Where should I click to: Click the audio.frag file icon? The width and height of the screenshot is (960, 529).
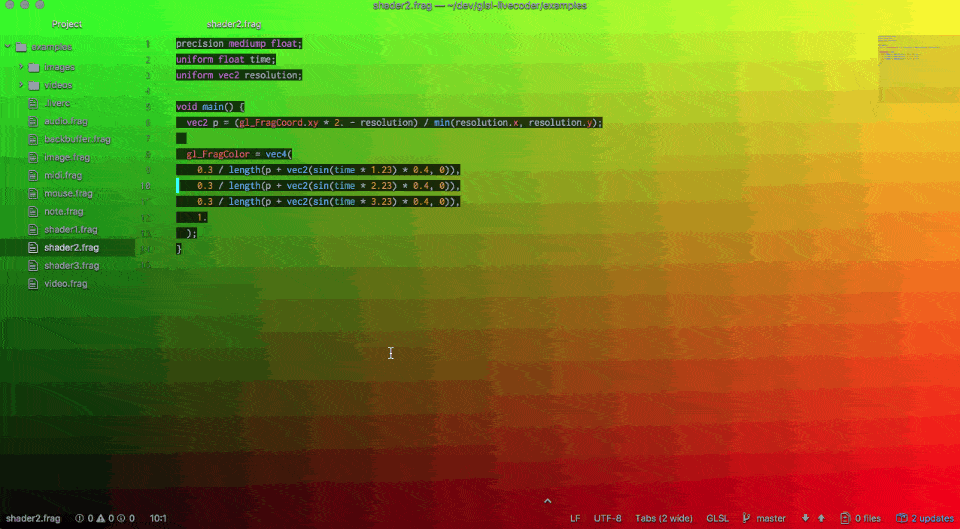tap(33, 121)
